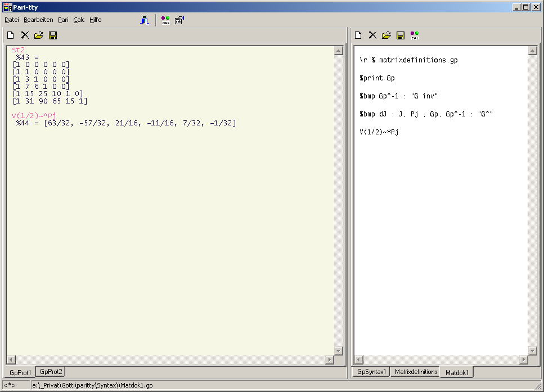Switch to the GpSyntax1 tab
The image size is (544, 392).
point(371,372)
